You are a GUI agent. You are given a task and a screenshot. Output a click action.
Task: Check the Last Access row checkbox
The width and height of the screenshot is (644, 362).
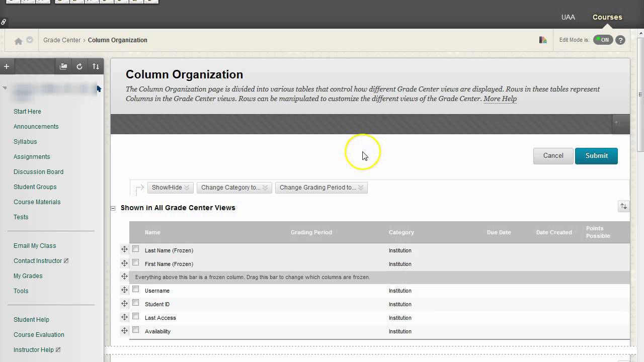click(135, 316)
